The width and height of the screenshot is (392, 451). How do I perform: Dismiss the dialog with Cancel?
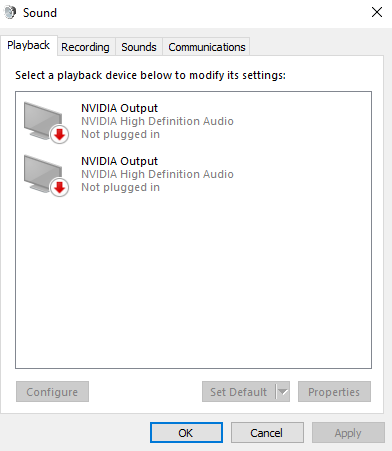click(x=267, y=433)
